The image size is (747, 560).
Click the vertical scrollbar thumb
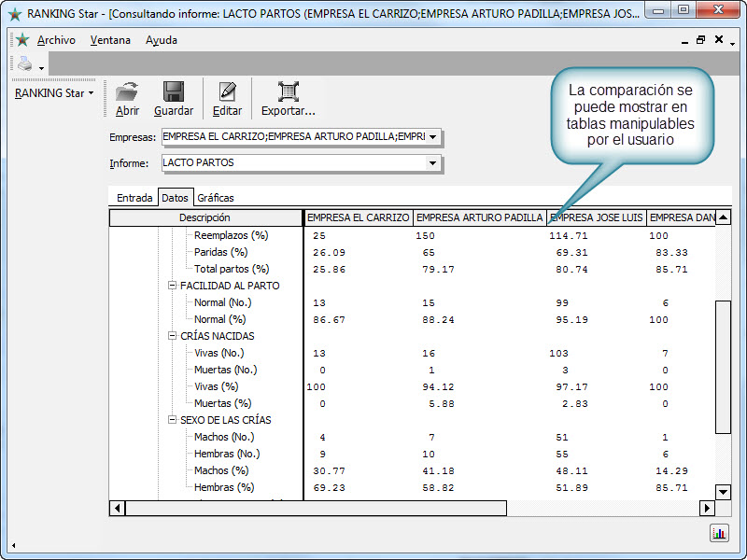[723, 367]
